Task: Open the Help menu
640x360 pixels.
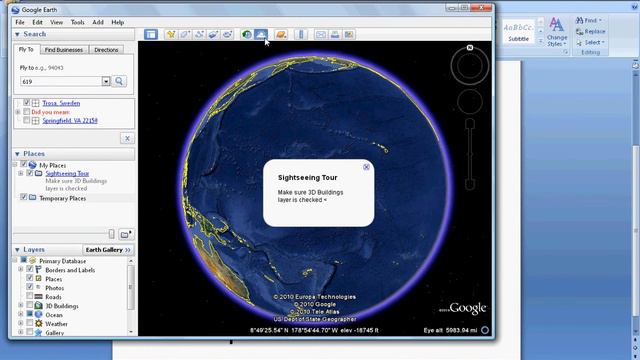Action: click(118, 22)
